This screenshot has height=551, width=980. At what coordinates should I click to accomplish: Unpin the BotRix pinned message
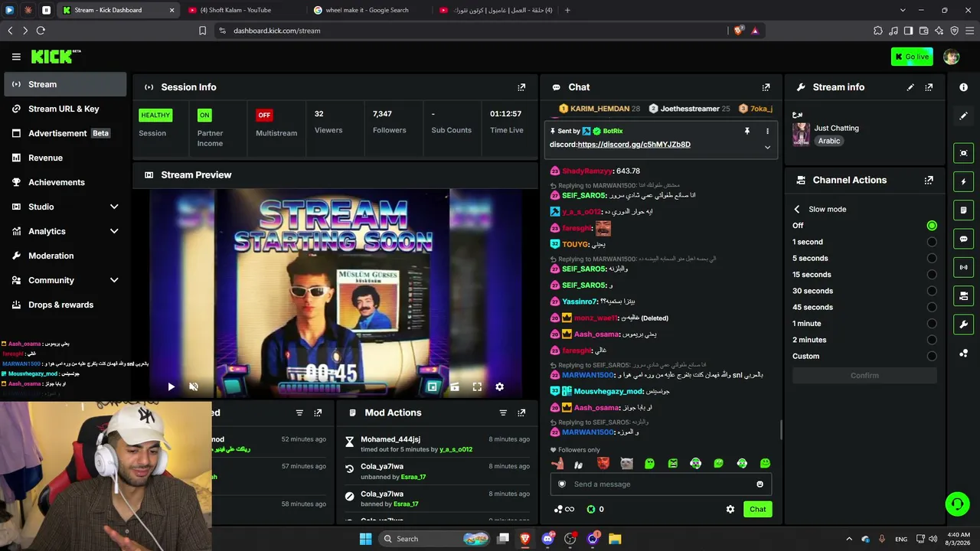pos(747,131)
